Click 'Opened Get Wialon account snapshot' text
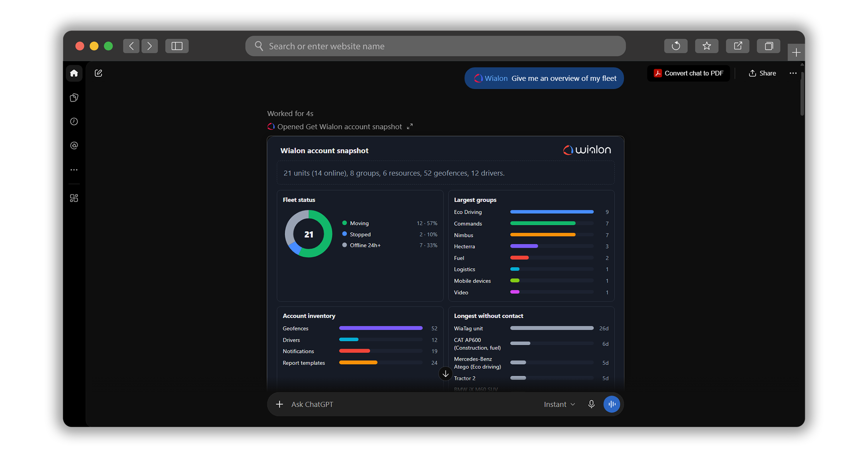868x458 pixels. pos(339,126)
